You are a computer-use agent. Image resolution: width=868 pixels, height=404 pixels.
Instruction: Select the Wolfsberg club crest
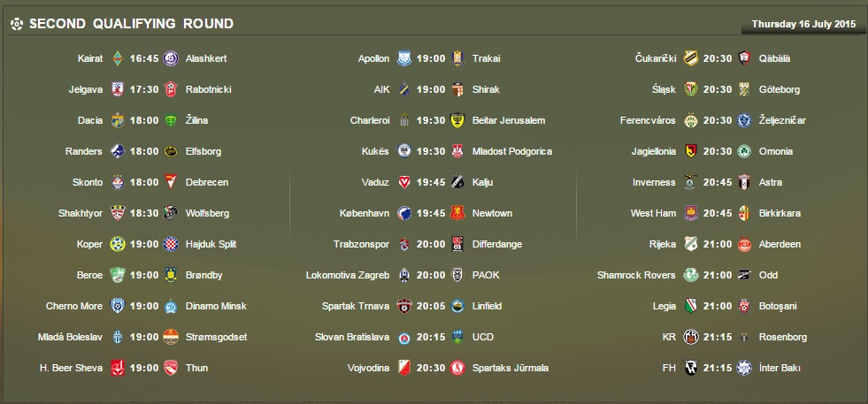point(170,213)
